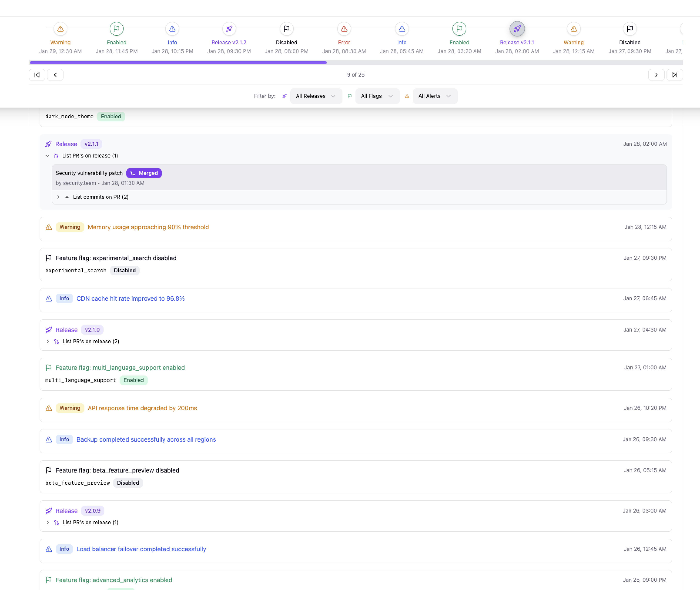Go to next timeline event
The height and width of the screenshot is (590, 700).
click(656, 75)
